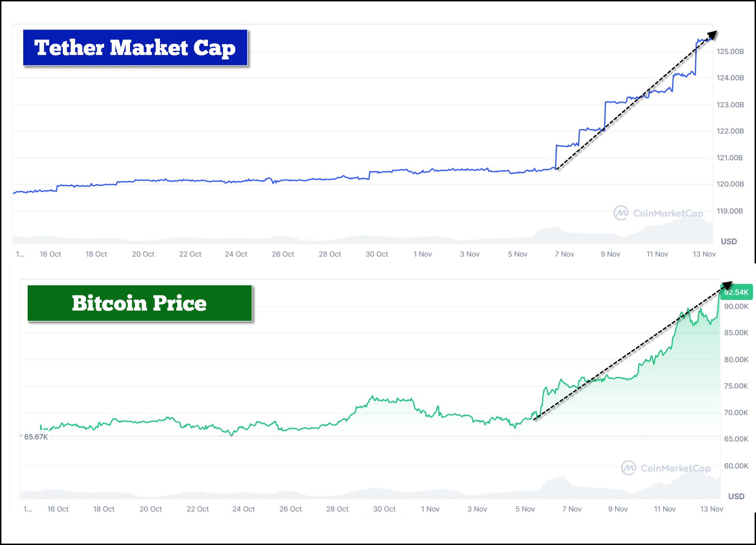Viewport: 756px width, 545px height.
Task: Click the 13 Nov date on Bitcoin chart
Action: coord(711,509)
